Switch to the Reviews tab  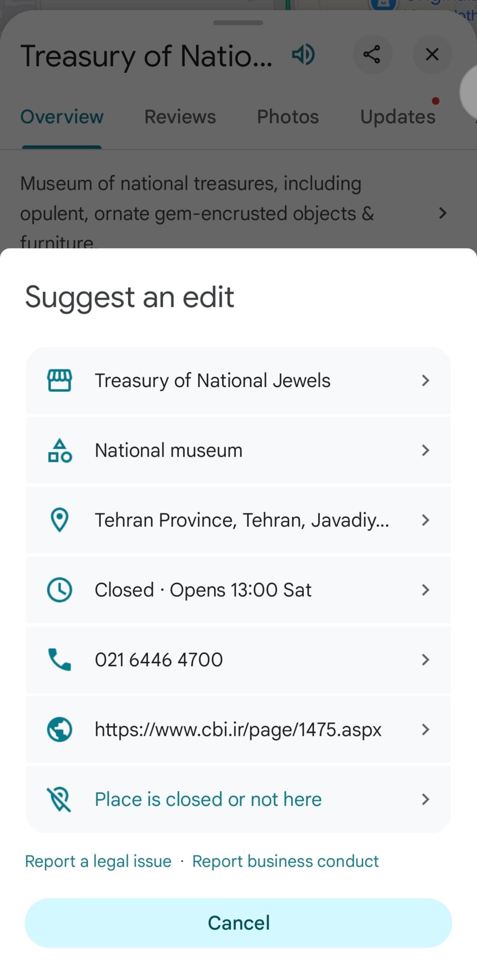pyautogui.click(x=180, y=116)
